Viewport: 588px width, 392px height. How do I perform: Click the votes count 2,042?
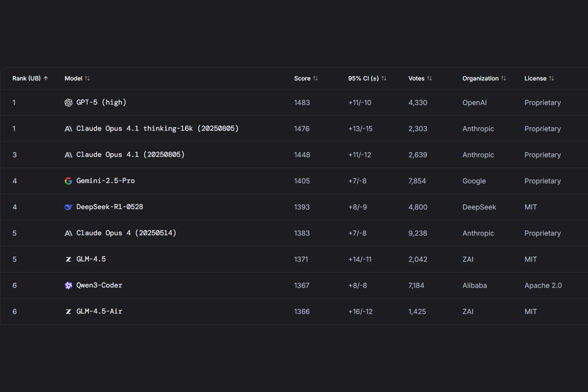tap(418, 259)
